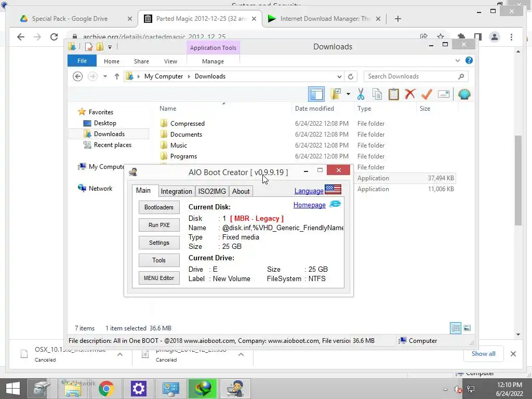Click the folder options icon in Explorer toolbar
The image size is (532, 399).
[x=336, y=95]
